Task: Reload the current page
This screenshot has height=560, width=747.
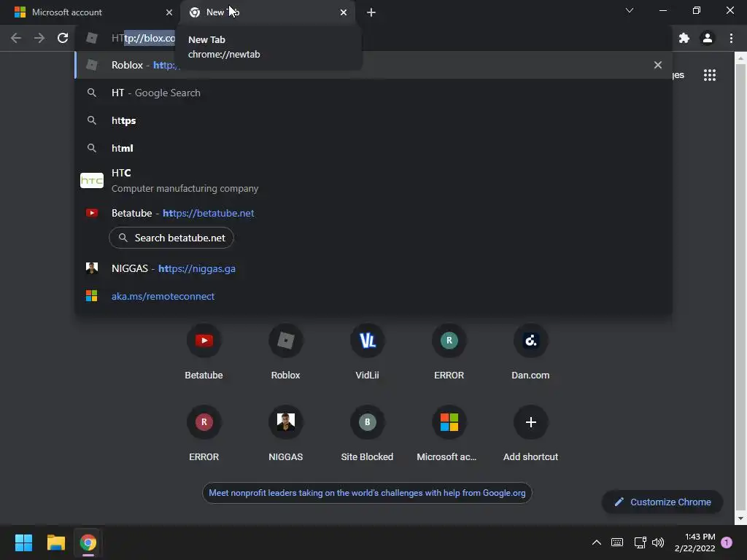Action: coord(63,38)
